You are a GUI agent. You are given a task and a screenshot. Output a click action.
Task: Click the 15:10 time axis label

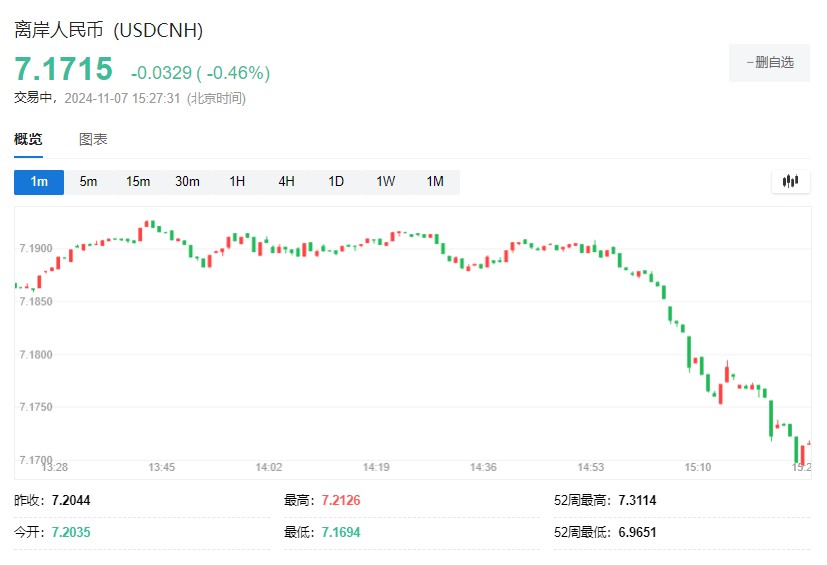698,467
